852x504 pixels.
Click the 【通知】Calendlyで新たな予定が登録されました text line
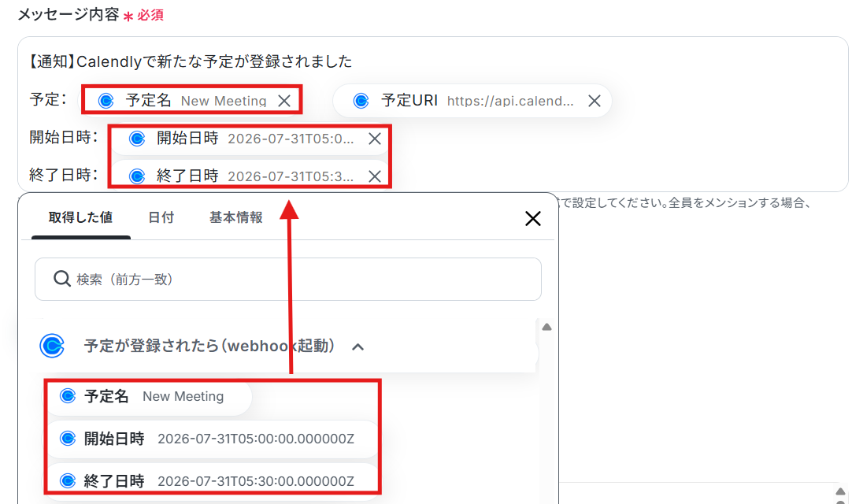click(191, 61)
